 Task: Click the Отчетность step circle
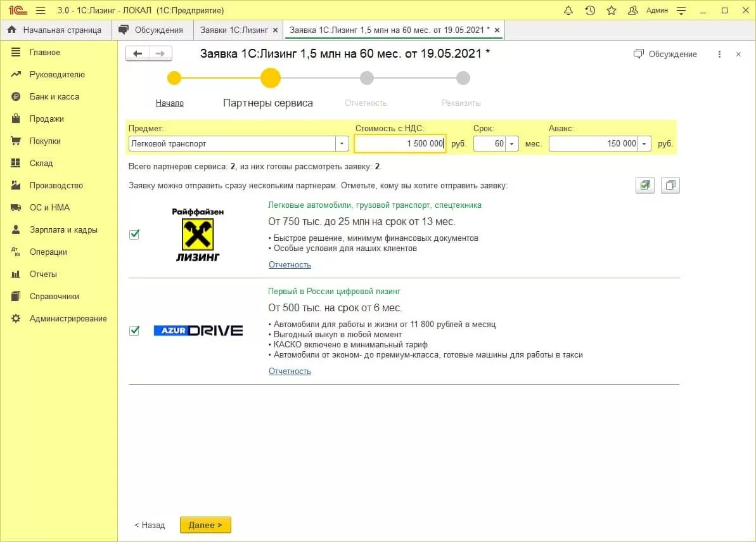click(367, 77)
